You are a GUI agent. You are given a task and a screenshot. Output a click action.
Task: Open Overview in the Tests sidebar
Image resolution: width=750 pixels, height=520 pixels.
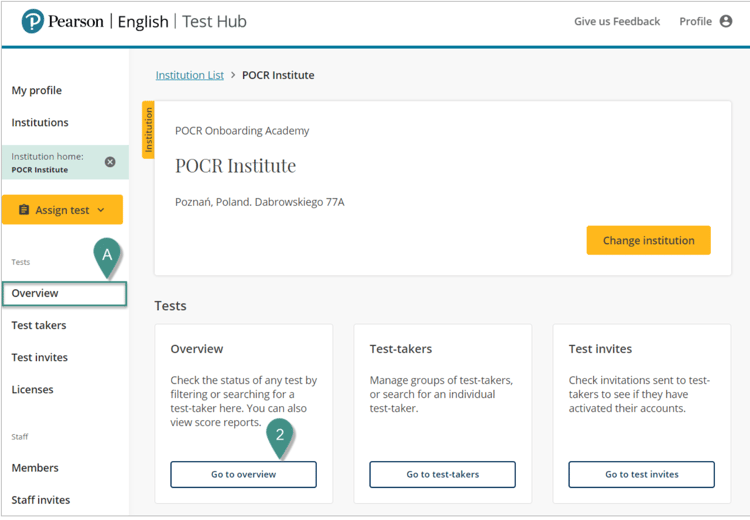click(x=35, y=293)
